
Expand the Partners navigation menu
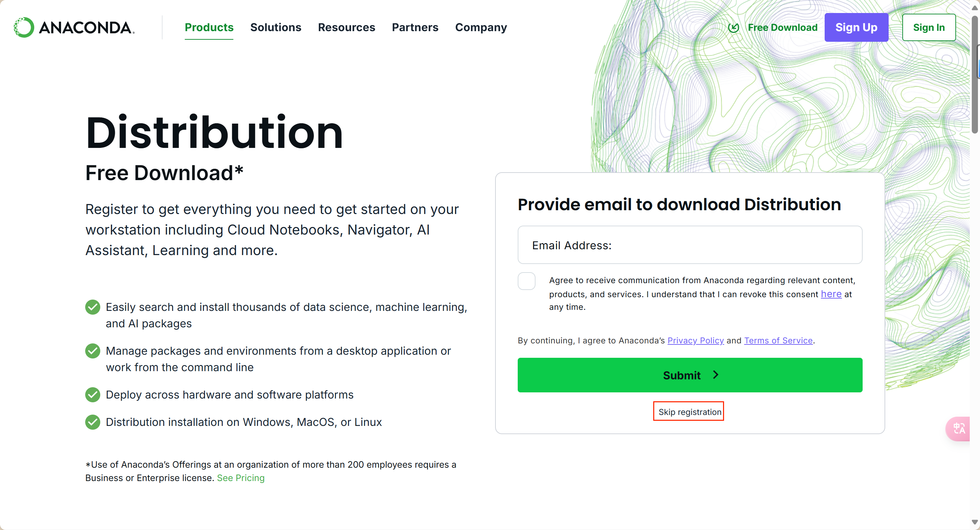click(415, 27)
